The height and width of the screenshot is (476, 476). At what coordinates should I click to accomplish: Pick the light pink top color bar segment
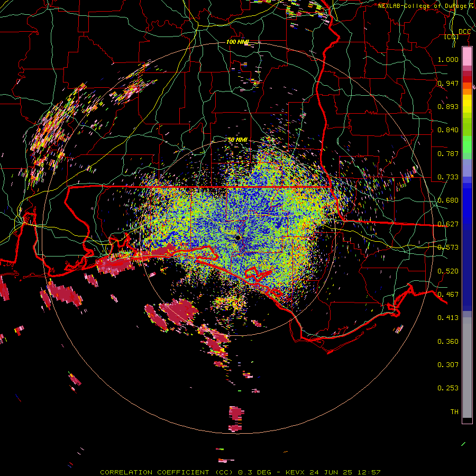467,56
